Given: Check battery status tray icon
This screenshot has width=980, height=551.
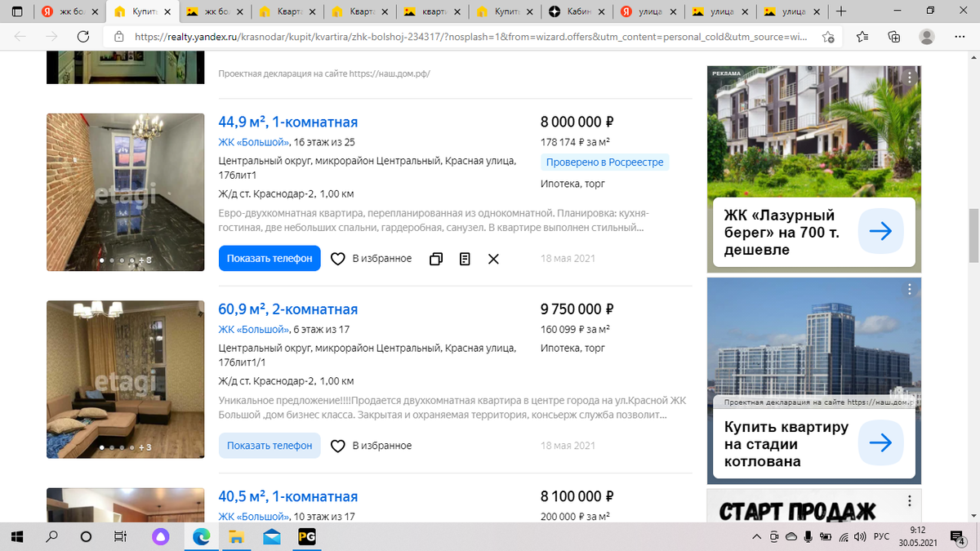Looking at the screenshot, I should click(825, 536).
